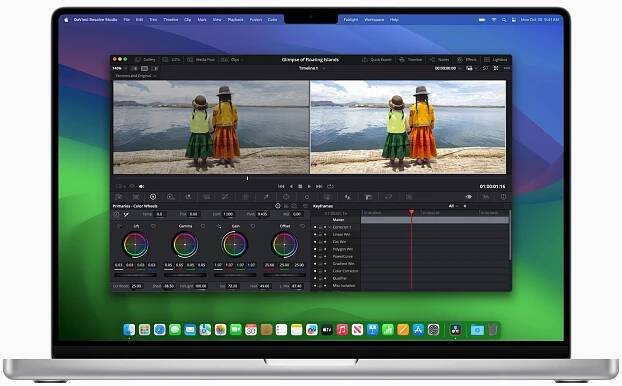This screenshot has height=386, width=622.
Task: Click the auto balance icon above Lift
Action: click(x=116, y=214)
